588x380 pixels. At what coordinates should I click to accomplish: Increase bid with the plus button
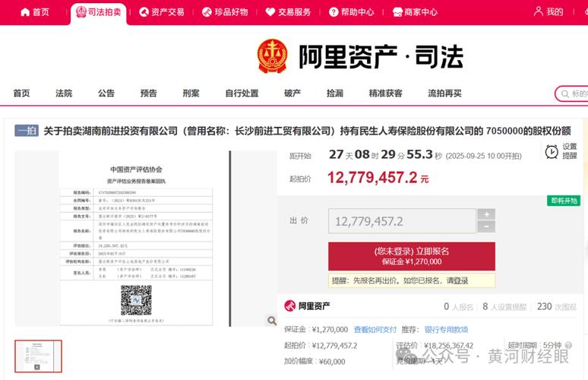486,214
